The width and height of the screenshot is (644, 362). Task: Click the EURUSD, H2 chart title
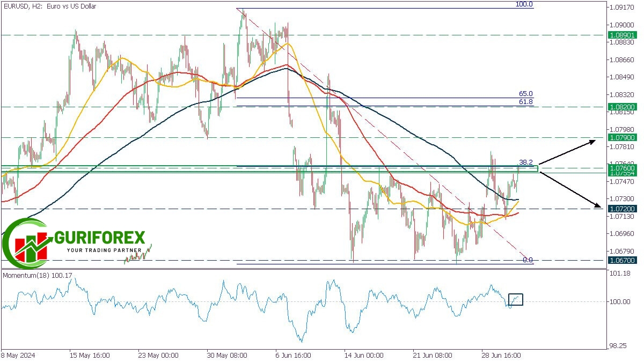click(49, 6)
